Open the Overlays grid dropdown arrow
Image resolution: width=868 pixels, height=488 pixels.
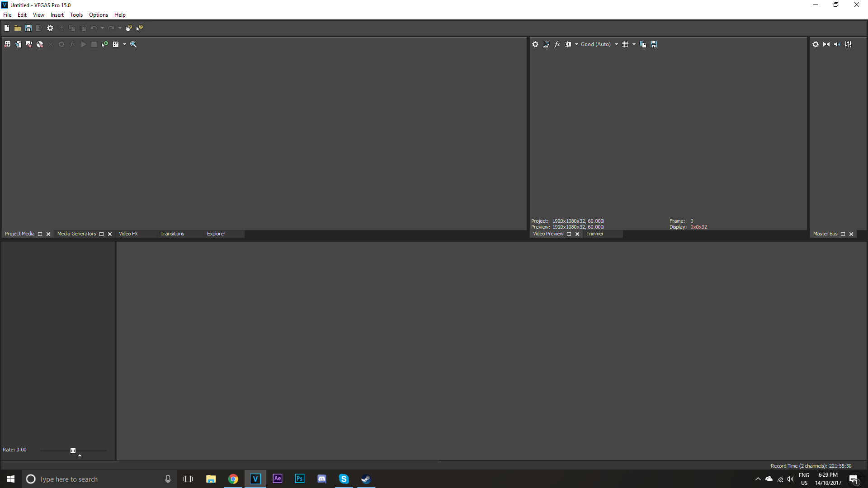(x=634, y=44)
